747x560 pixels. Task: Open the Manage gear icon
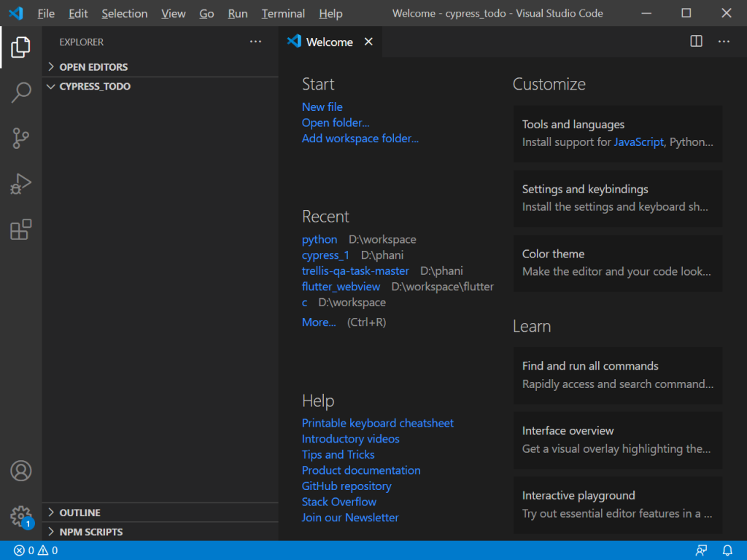pos(20,516)
